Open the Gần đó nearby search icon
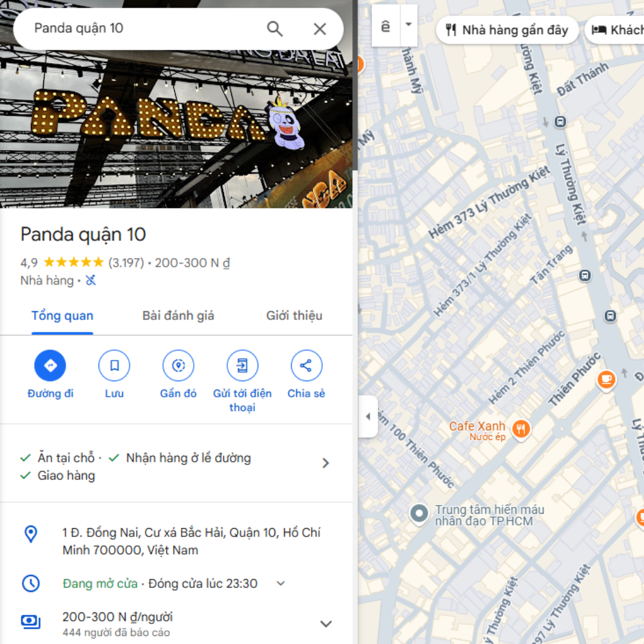 (x=178, y=365)
